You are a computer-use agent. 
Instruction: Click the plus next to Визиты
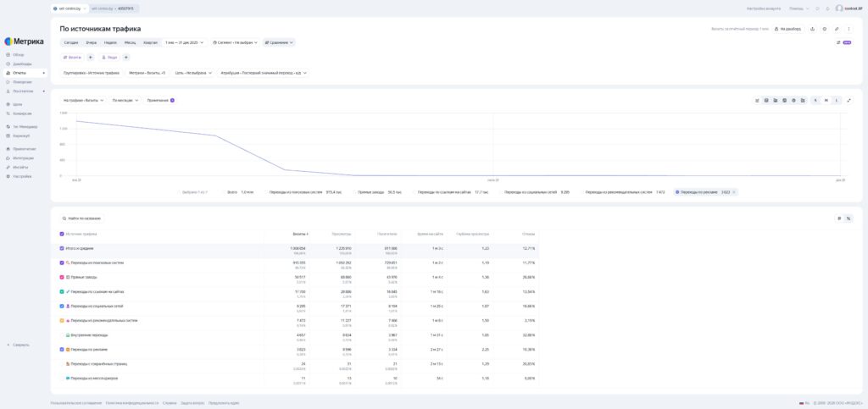(x=90, y=57)
